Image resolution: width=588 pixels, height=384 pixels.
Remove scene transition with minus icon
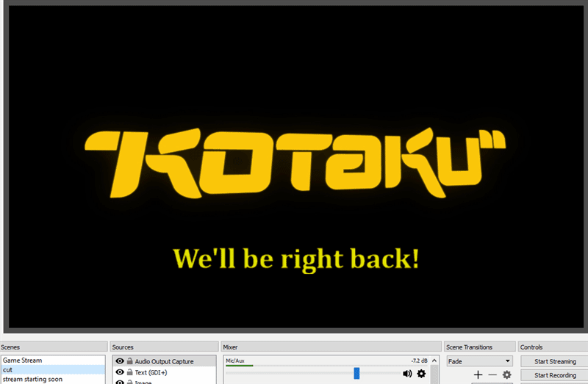[492, 374]
